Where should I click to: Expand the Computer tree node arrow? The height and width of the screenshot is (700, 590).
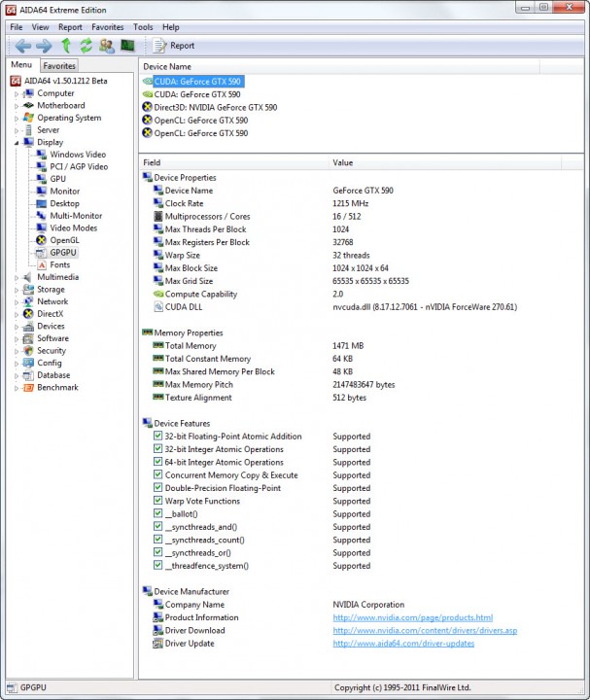(17, 94)
